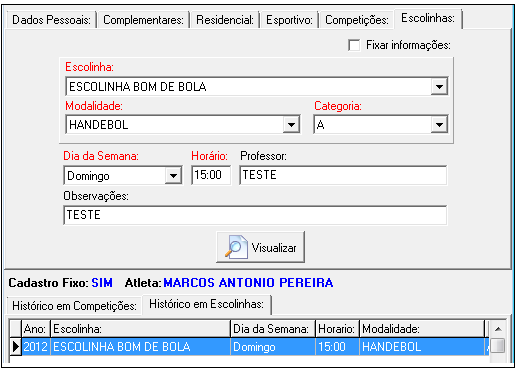Go to the Esportivo tab
The width and height of the screenshot is (518, 370).
pos(289,20)
